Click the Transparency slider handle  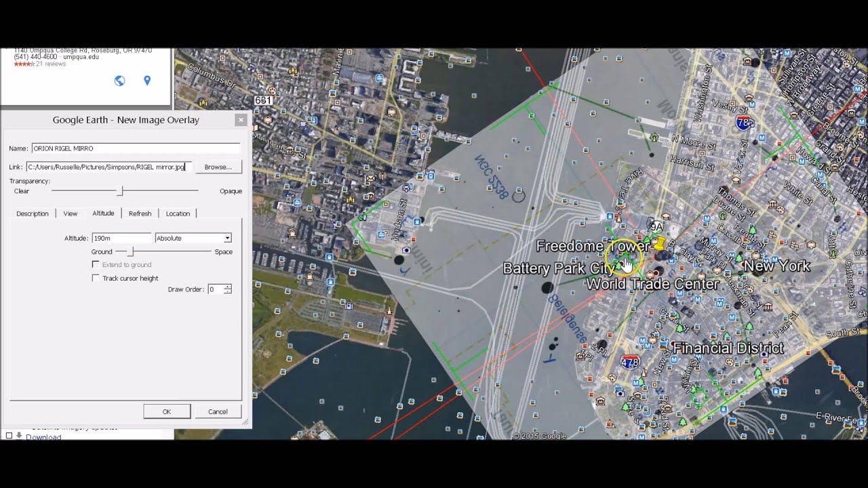(x=120, y=191)
